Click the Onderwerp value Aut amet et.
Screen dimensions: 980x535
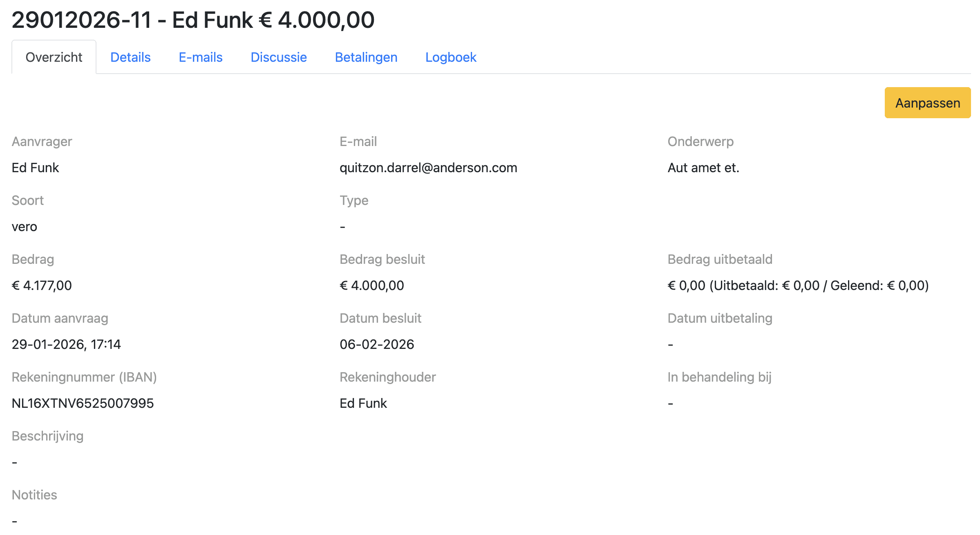click(x=703, y=168)
